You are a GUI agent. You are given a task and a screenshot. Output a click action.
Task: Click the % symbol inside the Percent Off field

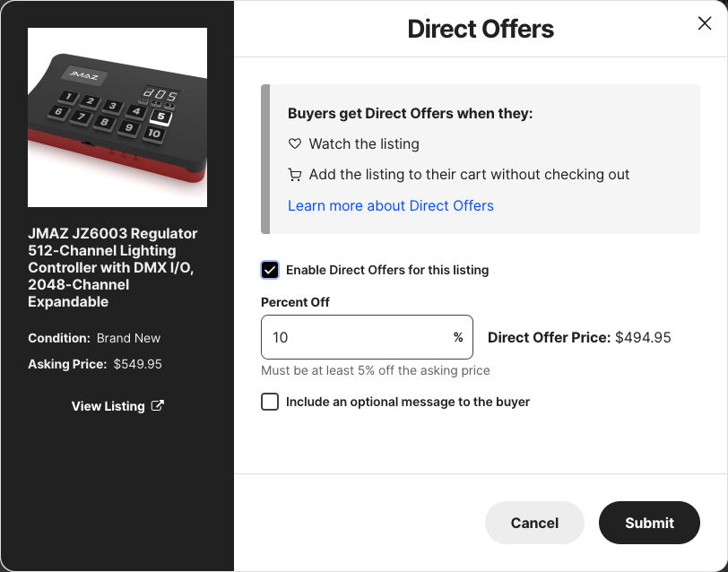point(458,338)
